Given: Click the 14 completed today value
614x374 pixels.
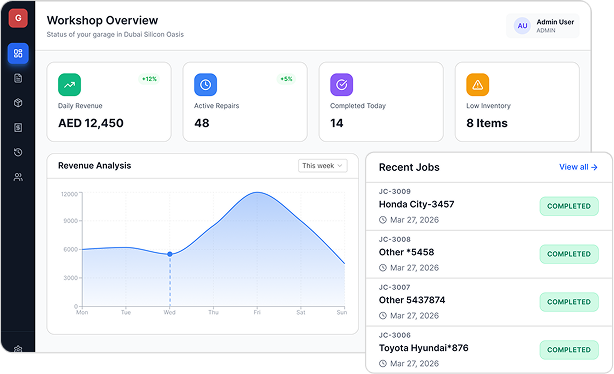Looking at the screenshot, I should (x=337, y=123).
